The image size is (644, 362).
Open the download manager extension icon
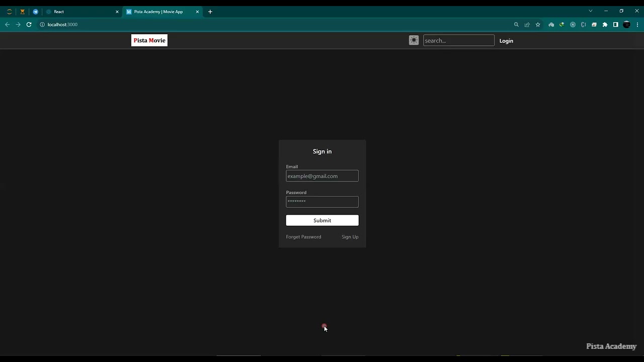(x=562, y=25)
